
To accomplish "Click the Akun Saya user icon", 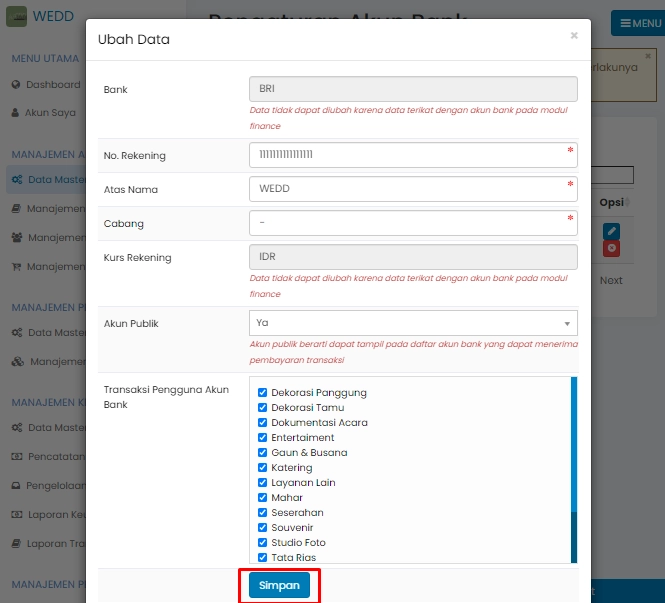I will 16,113.
